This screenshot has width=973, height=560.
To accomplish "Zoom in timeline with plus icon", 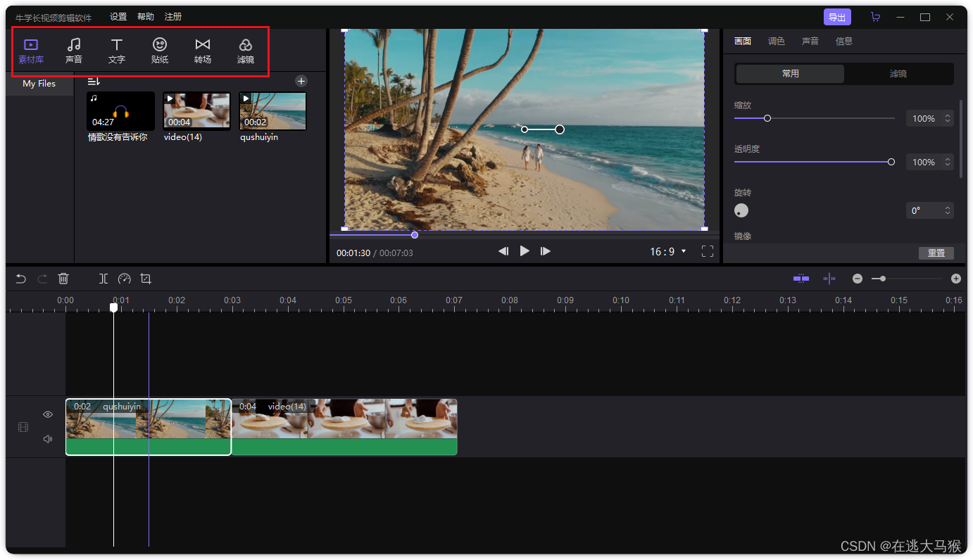I will pos(956,279).
